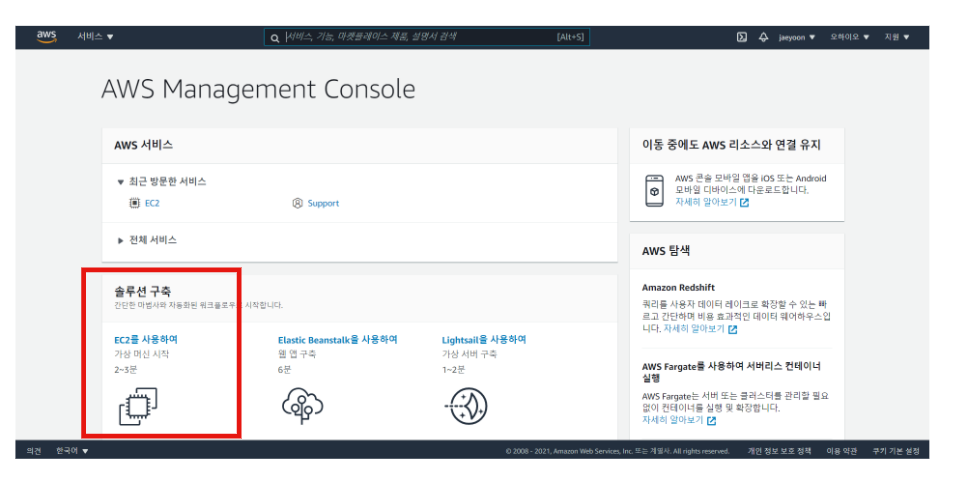
Task: Open the 오하이오 region dropdown
Action: 850,37
